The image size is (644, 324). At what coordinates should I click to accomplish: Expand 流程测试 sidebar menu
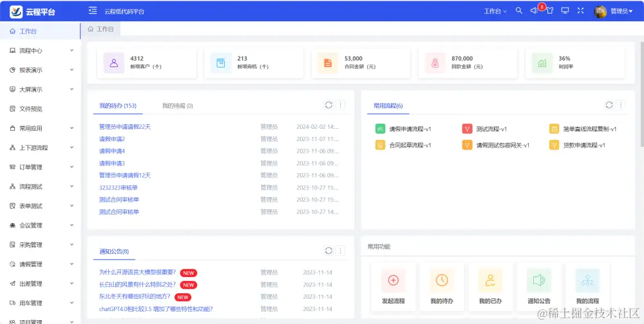coord(40,186)
